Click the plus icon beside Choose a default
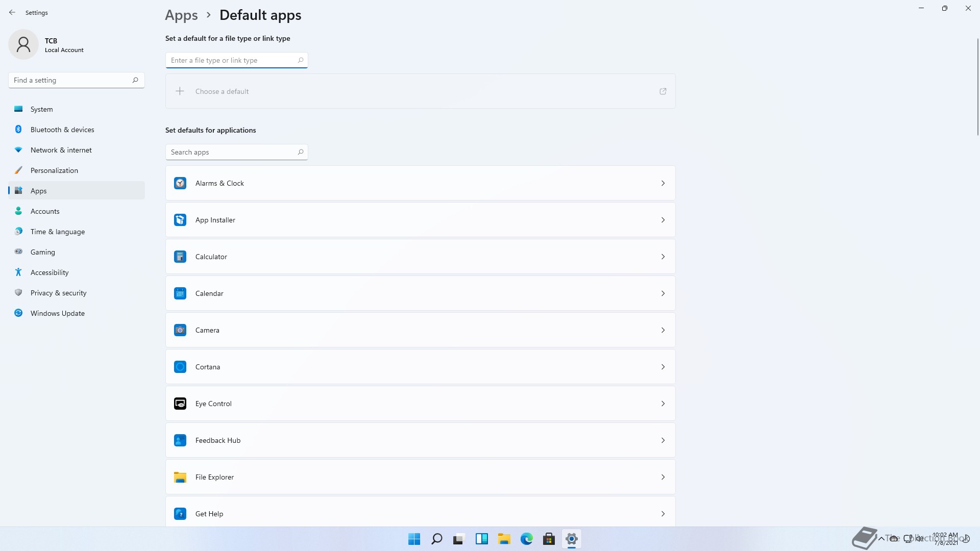Image resolution: width=980 pixels, height=551 pixels. pos(180,91)
